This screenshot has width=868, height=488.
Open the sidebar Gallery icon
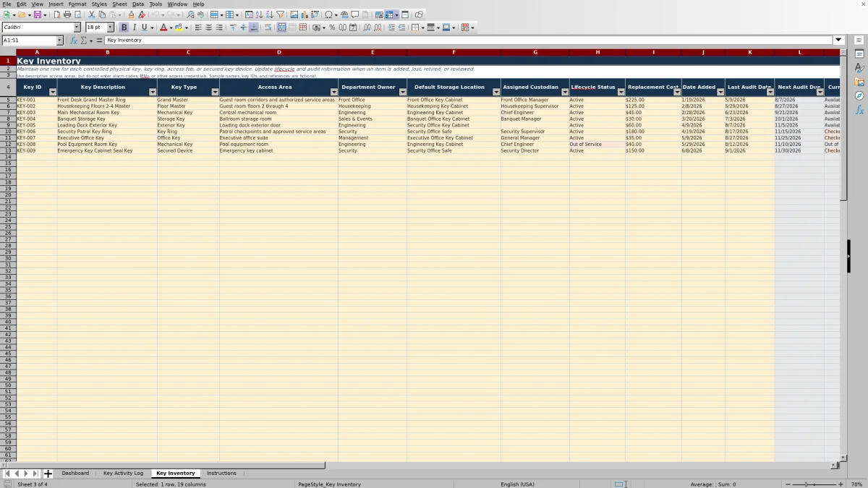coord(859,82)
